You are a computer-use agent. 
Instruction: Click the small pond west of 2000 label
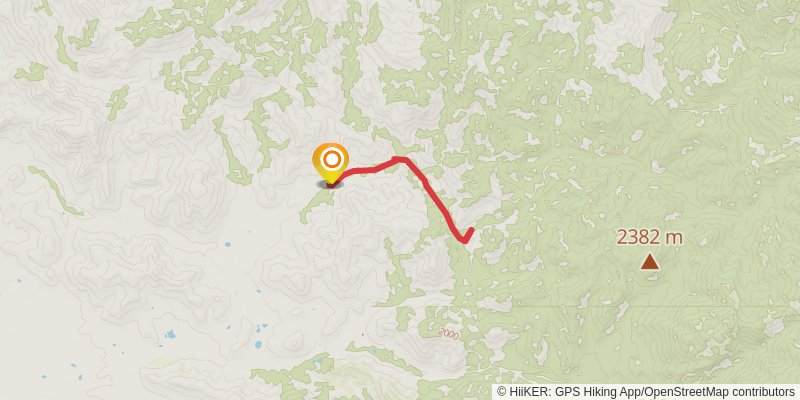click(363, 335)
